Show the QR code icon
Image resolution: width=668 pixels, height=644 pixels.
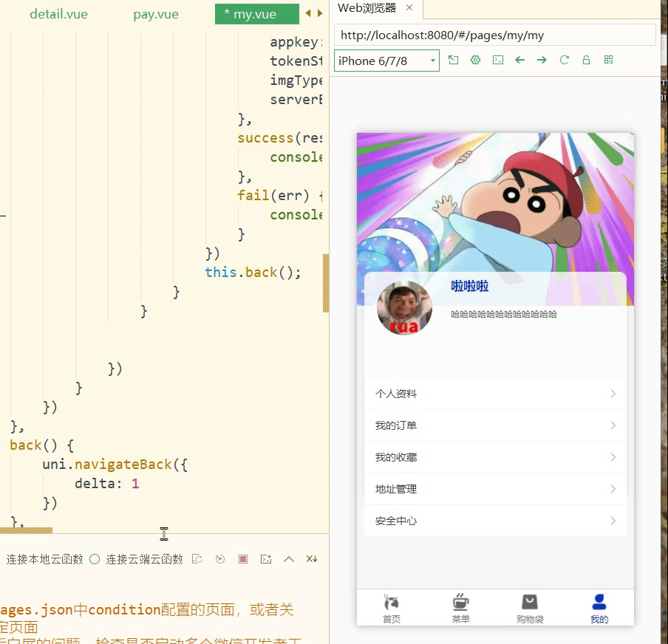point(608,60)
